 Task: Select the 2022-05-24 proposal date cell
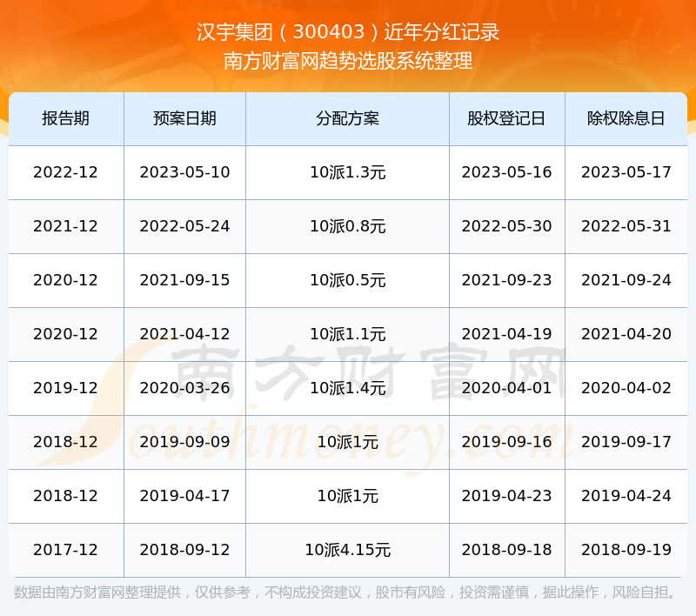click(184, 226)
